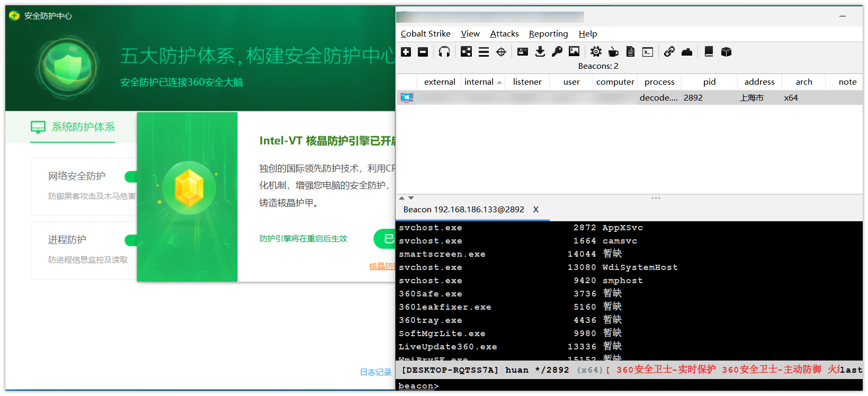The height and width of the screenshot is (396, 868).
Task: Open the Reporting menu
Action: pos(548,34)
